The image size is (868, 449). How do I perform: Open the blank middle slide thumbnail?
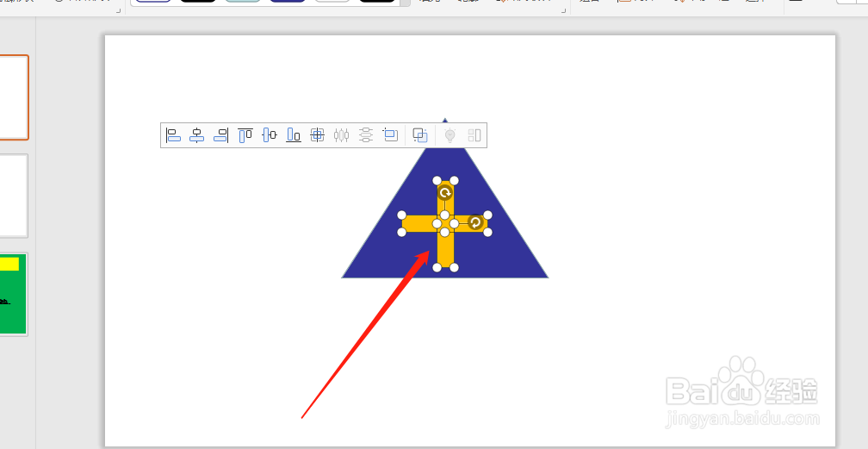(14, 196)
